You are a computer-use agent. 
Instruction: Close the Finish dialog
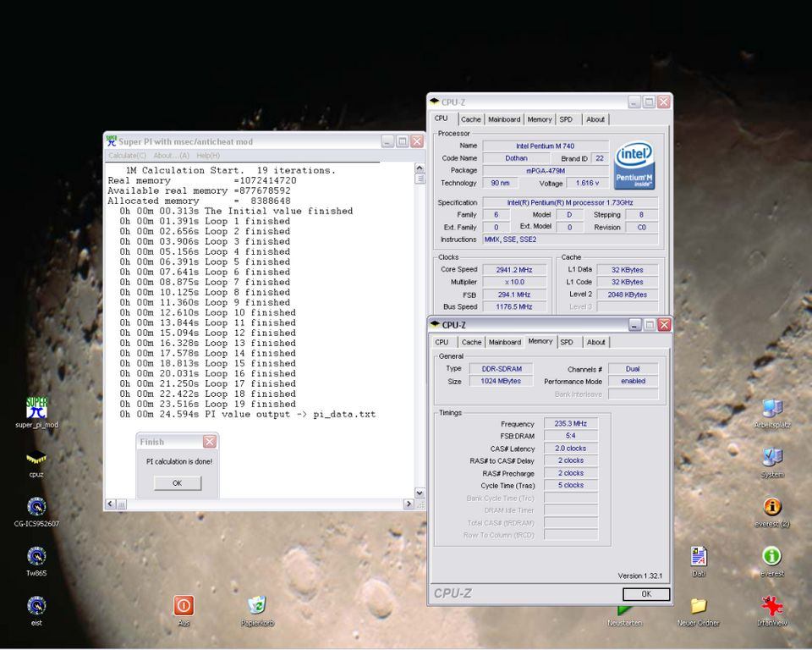[209, 442]
